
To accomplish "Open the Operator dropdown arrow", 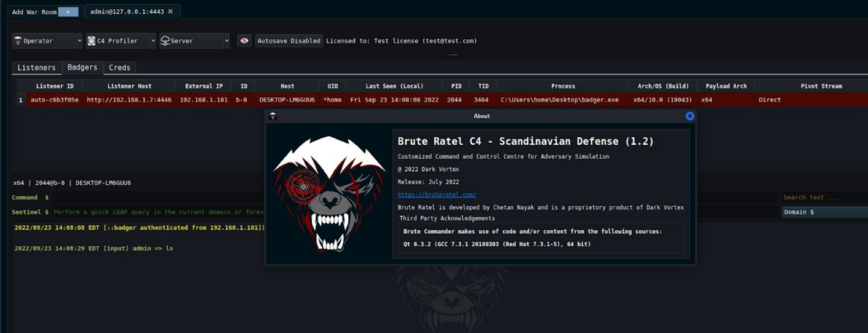I will pyautogui.click(x=79, y=41).
